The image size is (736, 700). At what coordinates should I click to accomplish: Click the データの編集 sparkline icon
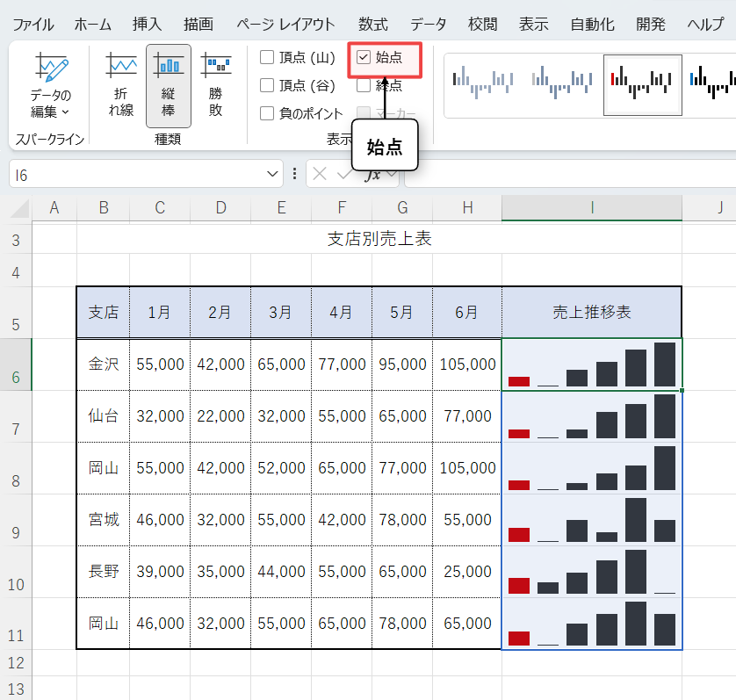[x=50, y=85]
